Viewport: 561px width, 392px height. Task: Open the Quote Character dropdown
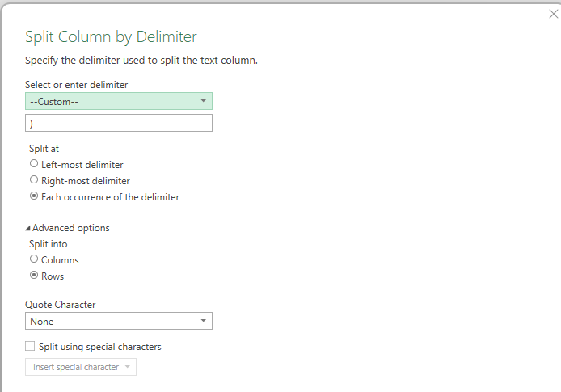(x=119, y=321)
